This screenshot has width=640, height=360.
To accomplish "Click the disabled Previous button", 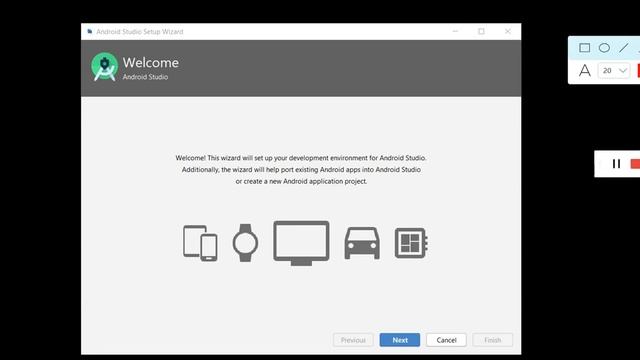I will point(353,340).
